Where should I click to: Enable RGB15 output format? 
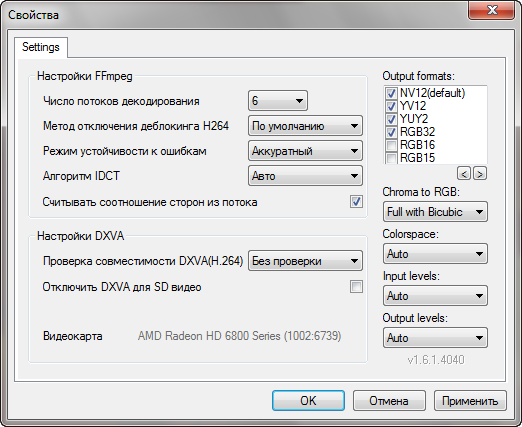click(391, 158)
